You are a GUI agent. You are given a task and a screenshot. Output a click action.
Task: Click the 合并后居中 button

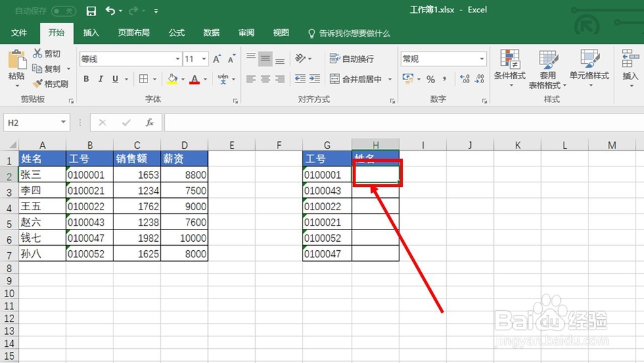[355, 79]
